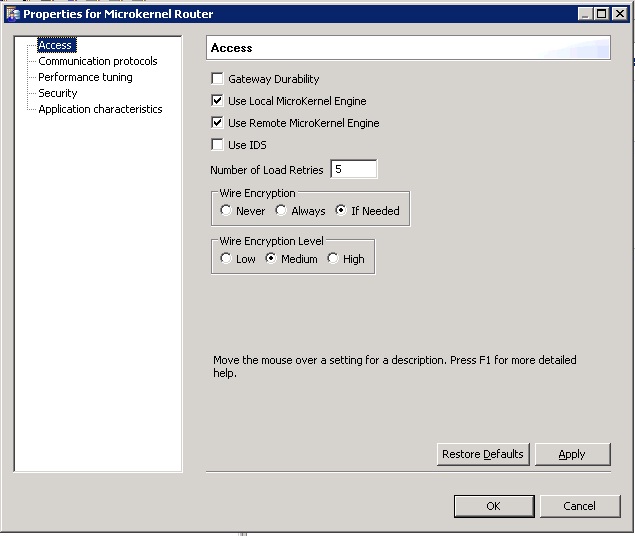Uncheck Use Local MicroKernel Engine
Viewport: 635px width, 536px height.
tap(217, 100)
